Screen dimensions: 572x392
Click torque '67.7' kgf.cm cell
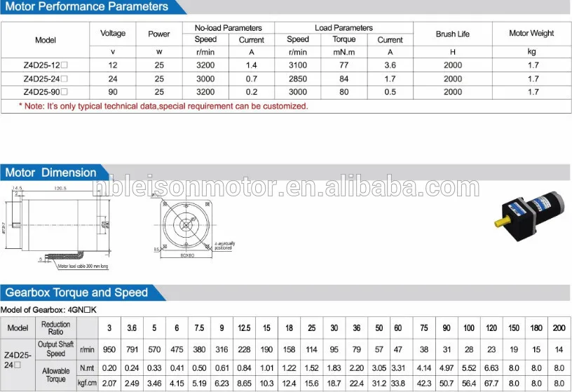pos(491,384)
